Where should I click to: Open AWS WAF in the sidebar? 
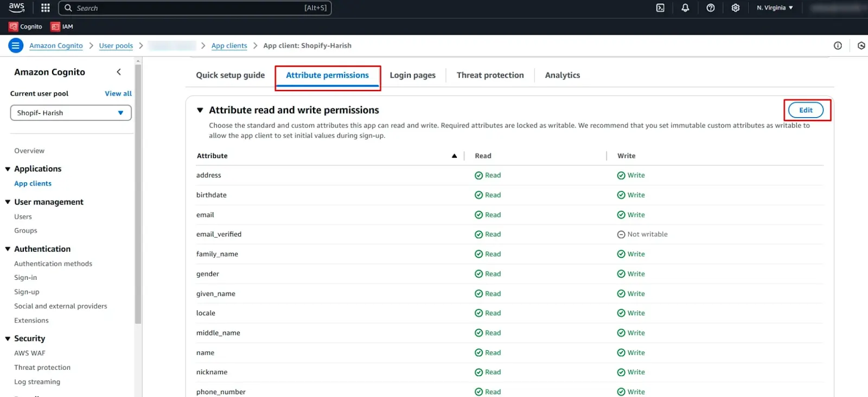tap(30, 353)
